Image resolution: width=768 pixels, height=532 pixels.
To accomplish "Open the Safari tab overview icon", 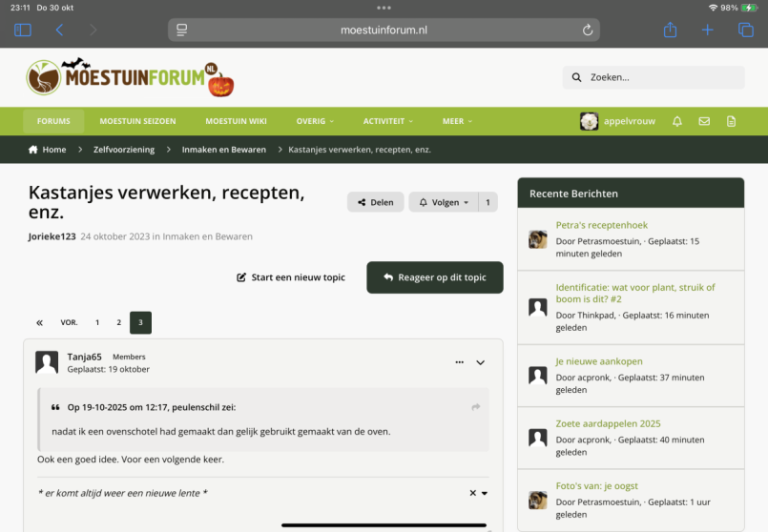I will 745,30.
